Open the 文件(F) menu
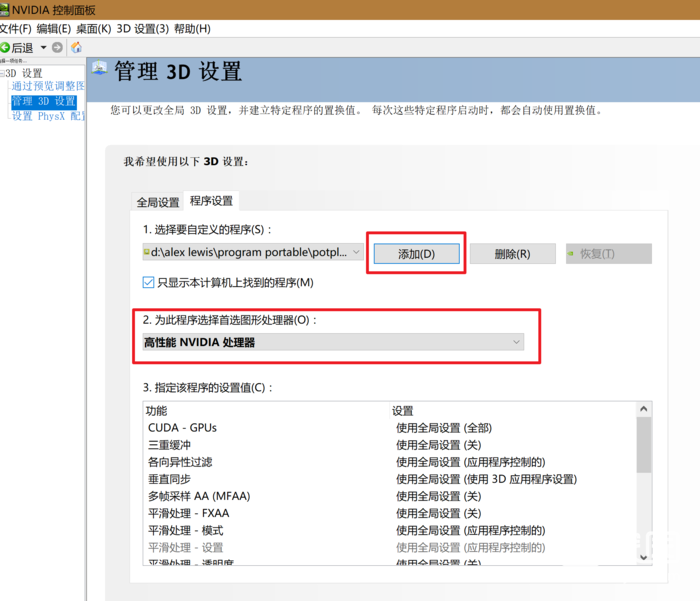Screen dimensions: 700x601 tap(16, 29)
